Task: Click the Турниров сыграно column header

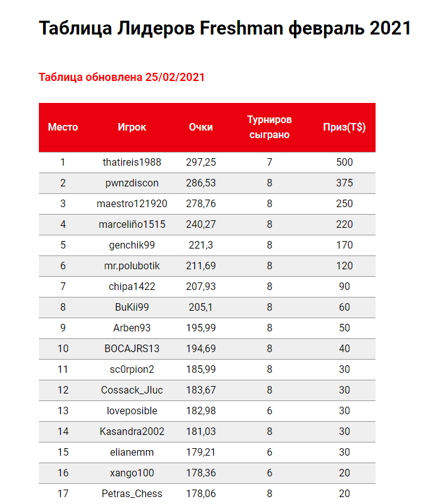Action: pyautogui.click(x=270, y=127)
